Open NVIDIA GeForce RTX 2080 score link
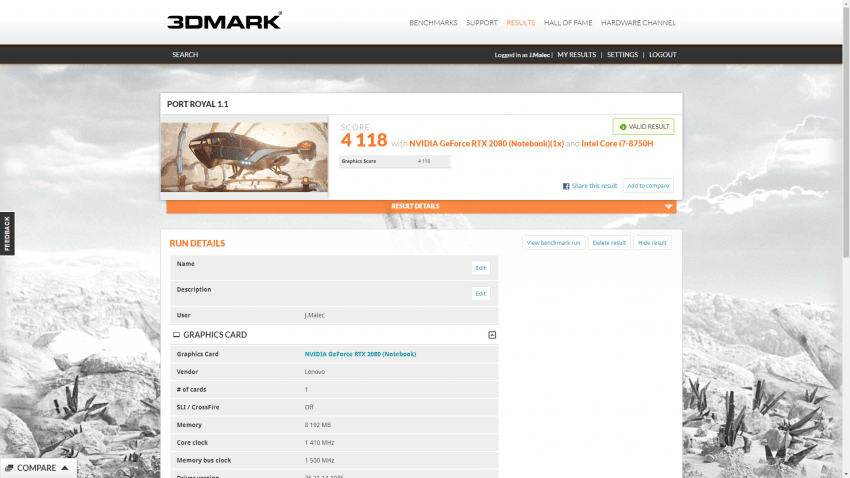The image size is (850, 478). point(486,144)
